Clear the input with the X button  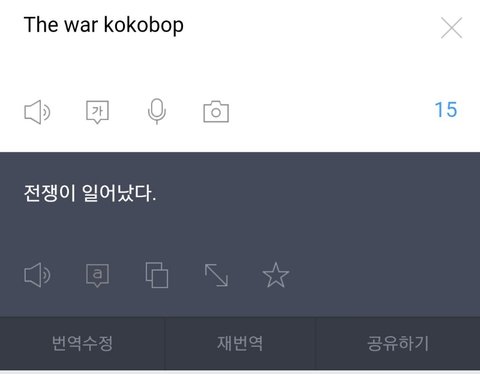451,28
